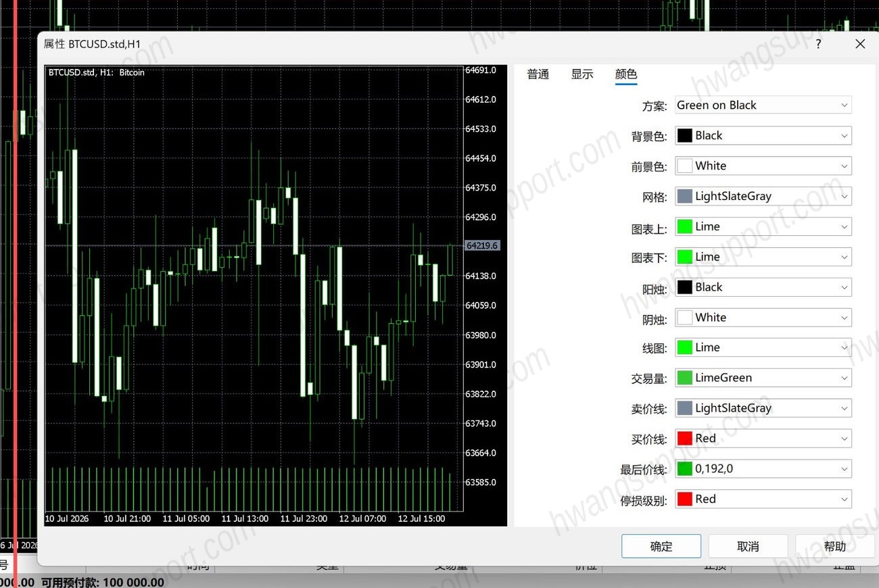Open the 方案 Green on Black dropdown
This screenshot has width=879, height=588.
click(x=763, y=105)
